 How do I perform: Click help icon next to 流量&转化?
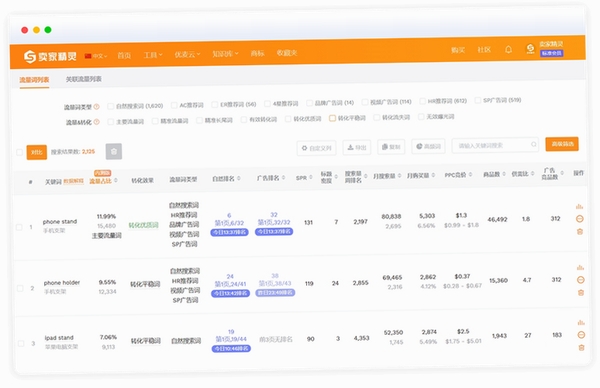tap(97, 122)
